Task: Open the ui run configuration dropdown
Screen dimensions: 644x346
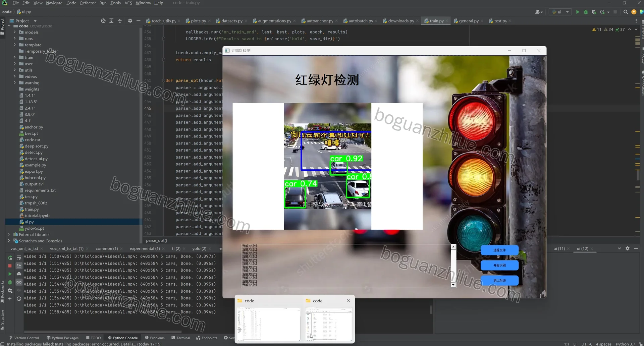Action: 560,12
